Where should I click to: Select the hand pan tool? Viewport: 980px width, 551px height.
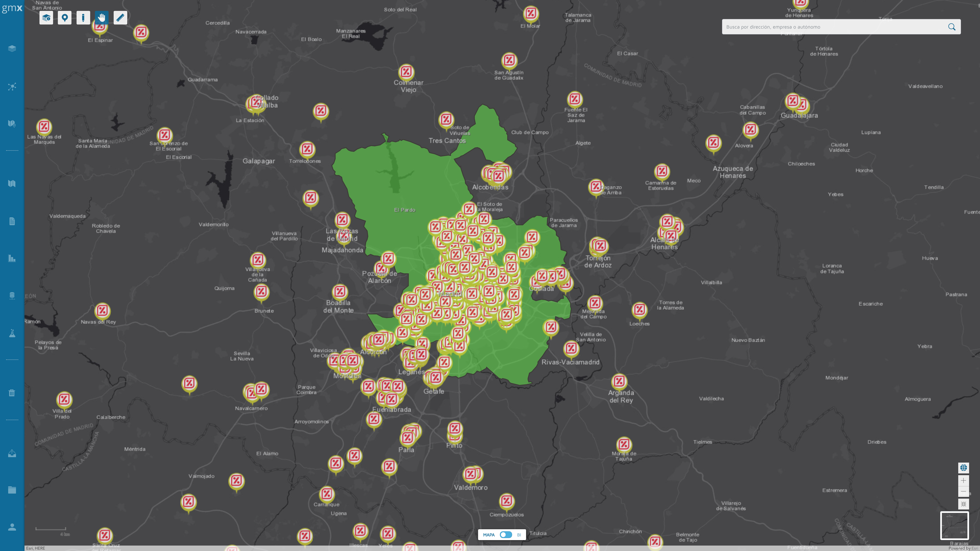coord(102,18)
